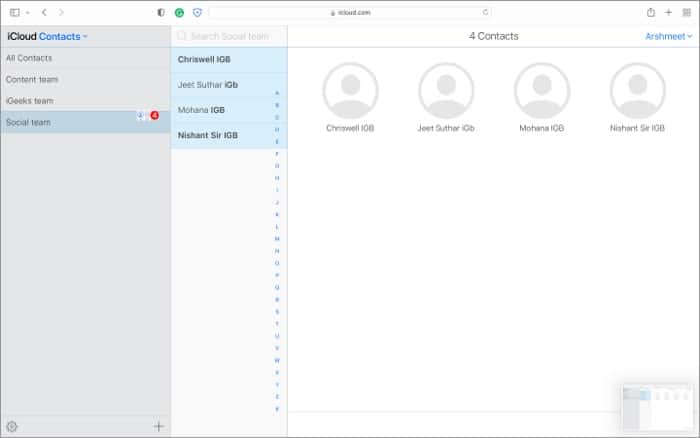Viewport: 700px width, 438px height.
Task: Add a new Safari tab with plus icon
Action: (668, 13)
